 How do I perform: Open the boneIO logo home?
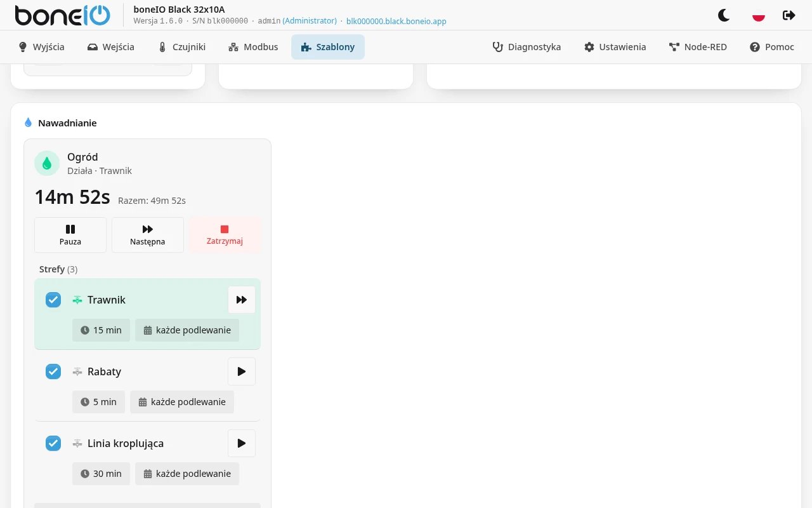(62, 15)
